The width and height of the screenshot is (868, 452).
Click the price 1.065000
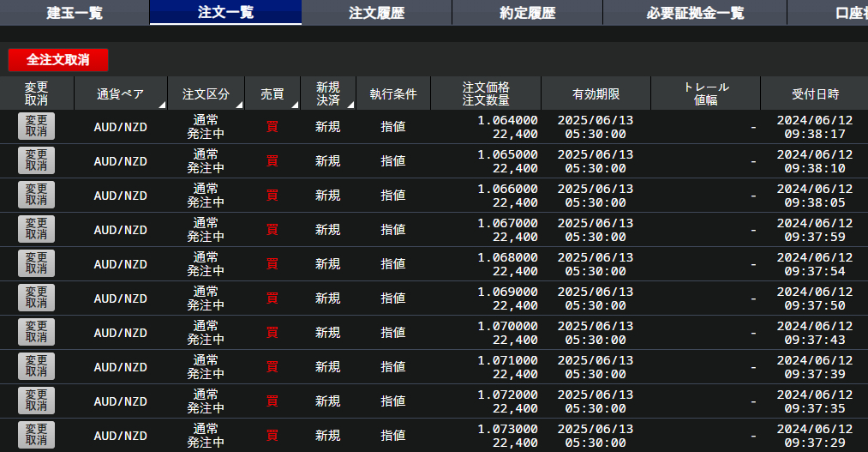pos(507,154)
